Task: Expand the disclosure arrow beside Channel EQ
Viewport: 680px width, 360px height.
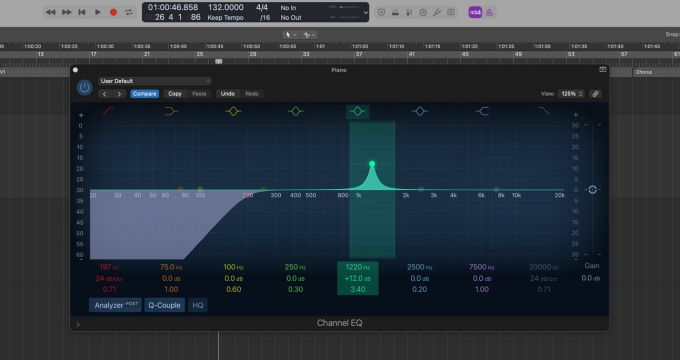Action: pyautogui.click(x=78, y=324)
